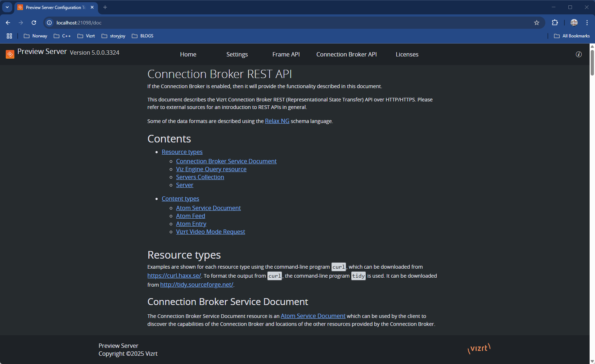Open the Connection Broker API menu item

tap(347, 54)
